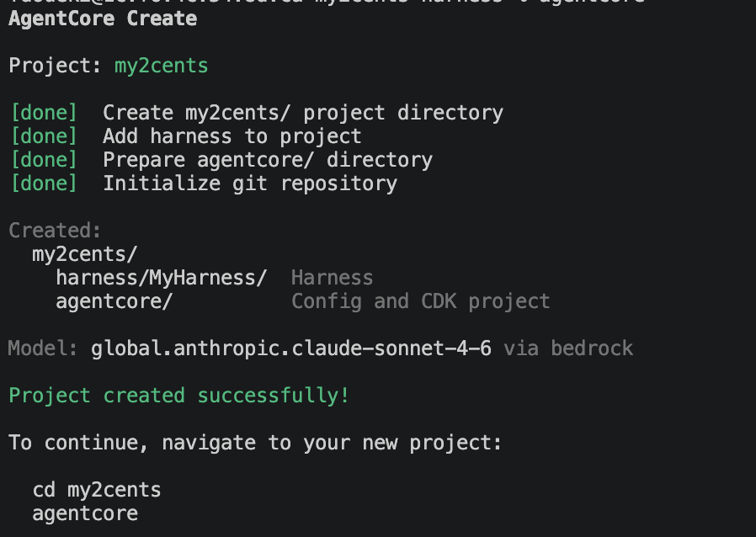Image resolution: width=756 pixels, height=537 pixels.
Task: Select the global.anthropic.claude-sonnet-4-6 model name
Action: (x=290, y=348)
